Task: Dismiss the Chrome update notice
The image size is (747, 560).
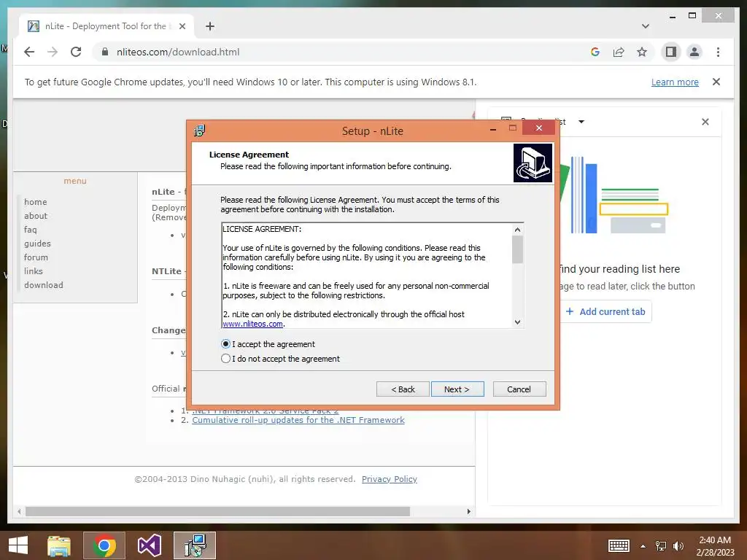Action: click(716, 82)
